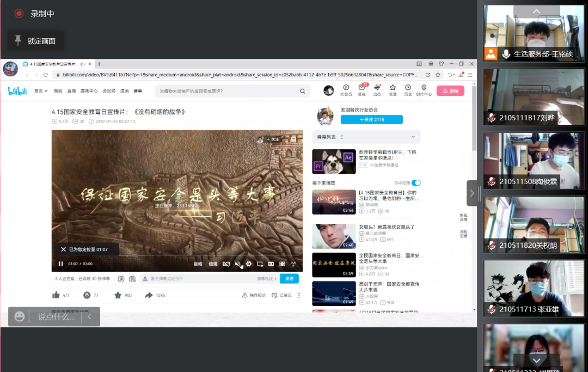Switch to widescreen player mode
588x372 pixels.
coord(271,264)
